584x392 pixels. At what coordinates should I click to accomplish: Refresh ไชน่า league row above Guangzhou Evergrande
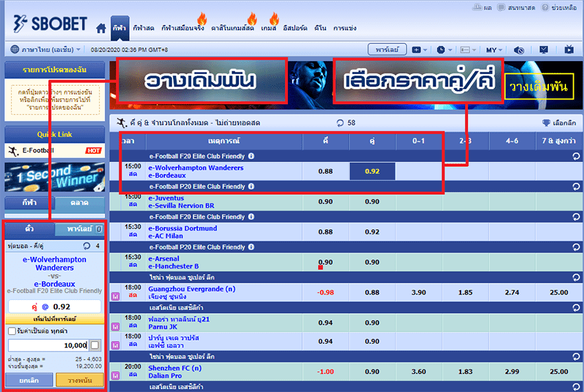(x=576, y=277)
